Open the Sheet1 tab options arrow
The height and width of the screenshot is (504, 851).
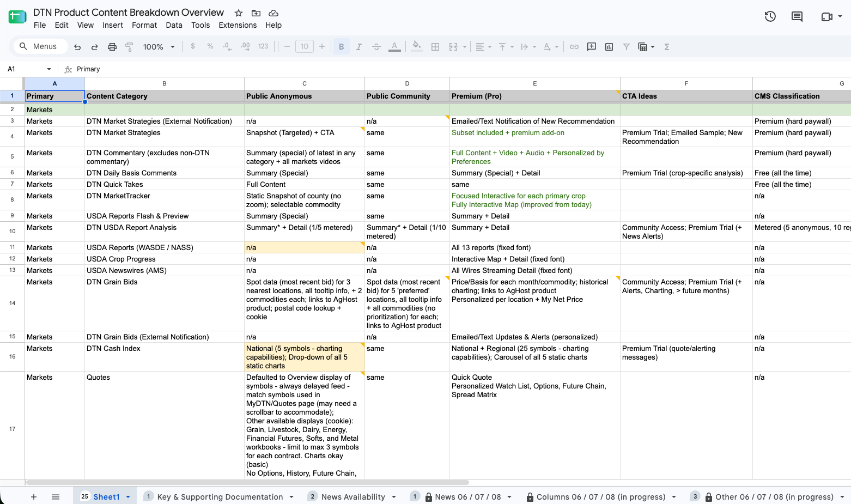coord(129,497)
